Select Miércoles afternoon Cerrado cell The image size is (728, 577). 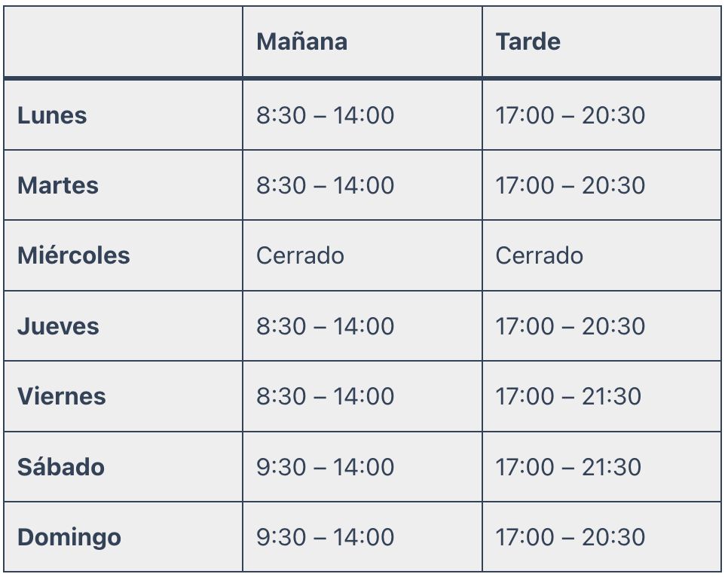point(539,255)
